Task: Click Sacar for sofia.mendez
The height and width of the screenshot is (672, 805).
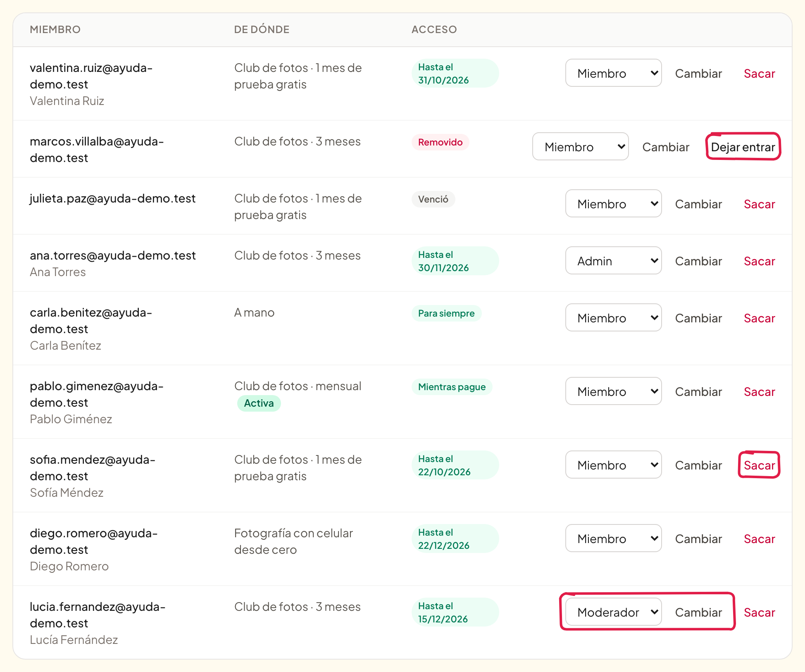Action: 759,465
